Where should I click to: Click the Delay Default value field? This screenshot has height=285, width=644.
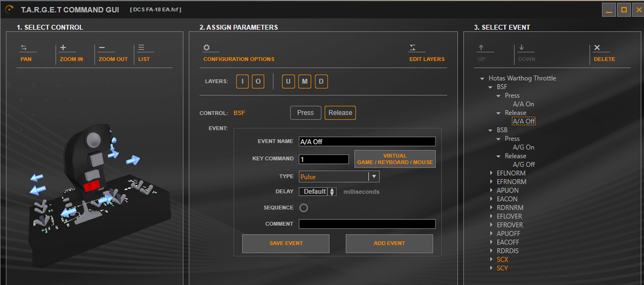(x=314, y=192)
